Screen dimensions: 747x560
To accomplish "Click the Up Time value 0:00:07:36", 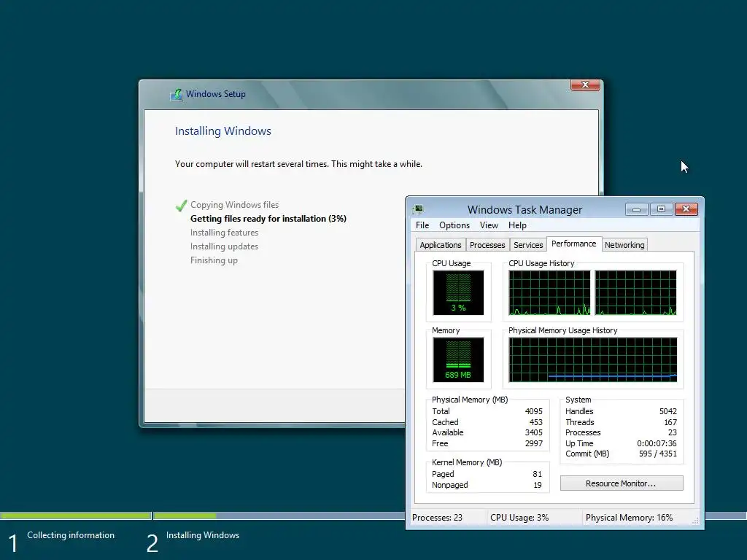I will (657, 443).
